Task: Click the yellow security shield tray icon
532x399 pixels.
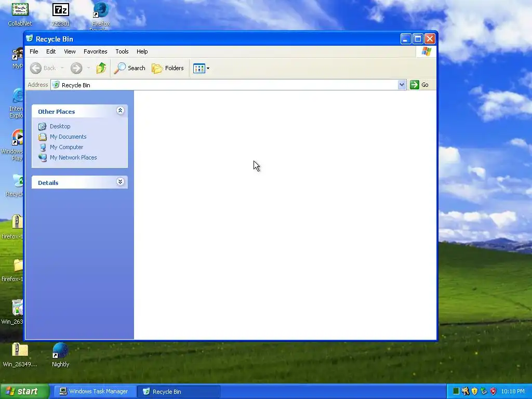Action: 474,391
